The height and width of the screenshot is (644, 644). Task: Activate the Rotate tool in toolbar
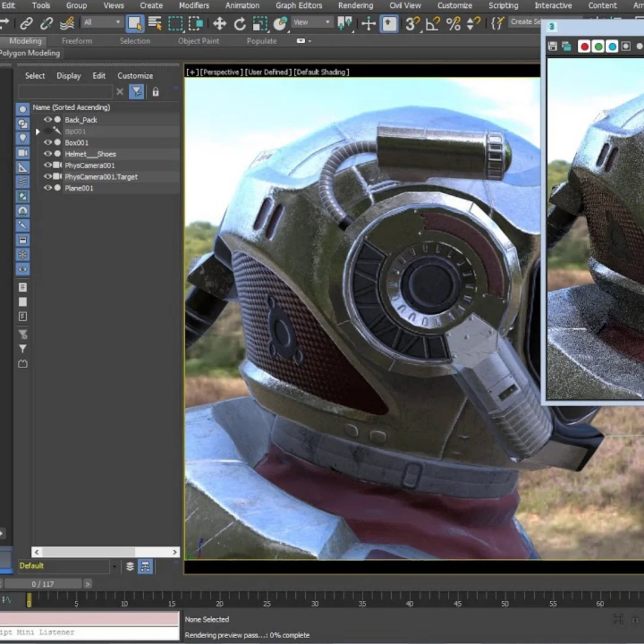point(240,24)
